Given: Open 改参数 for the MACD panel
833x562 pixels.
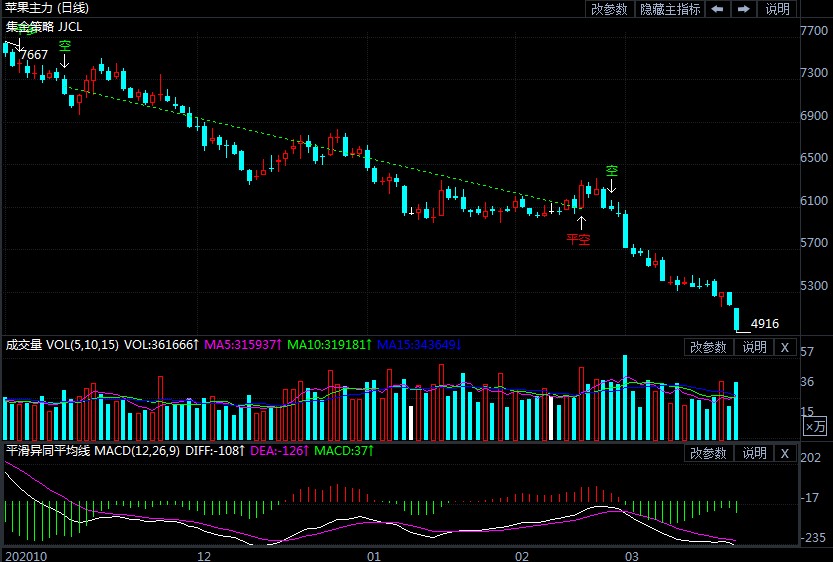Looking at the screenshot, I should (708, 453).
